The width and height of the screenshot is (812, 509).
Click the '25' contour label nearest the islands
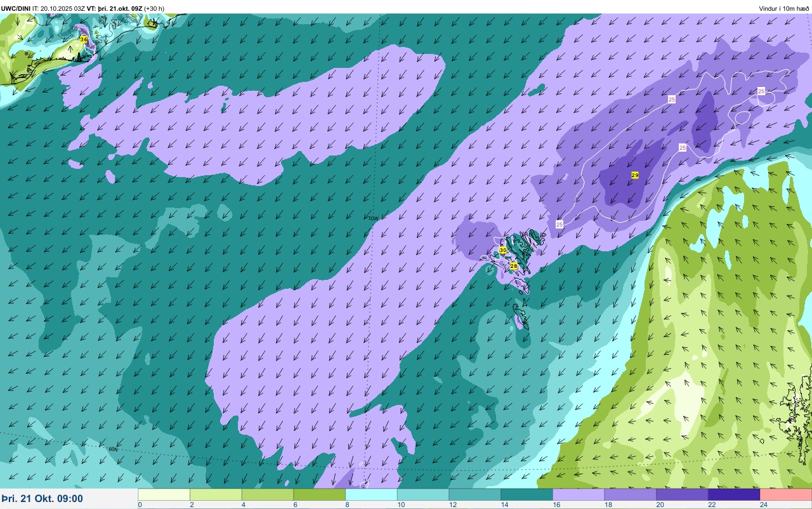coord(560,224)
